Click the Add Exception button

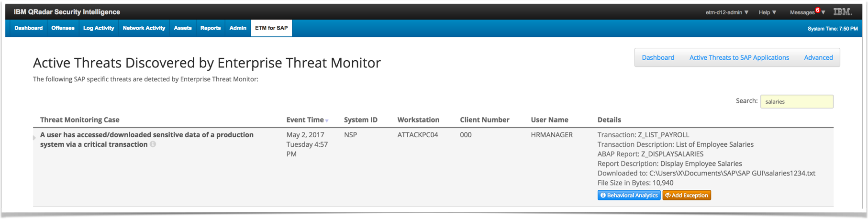tap(687, 195)
